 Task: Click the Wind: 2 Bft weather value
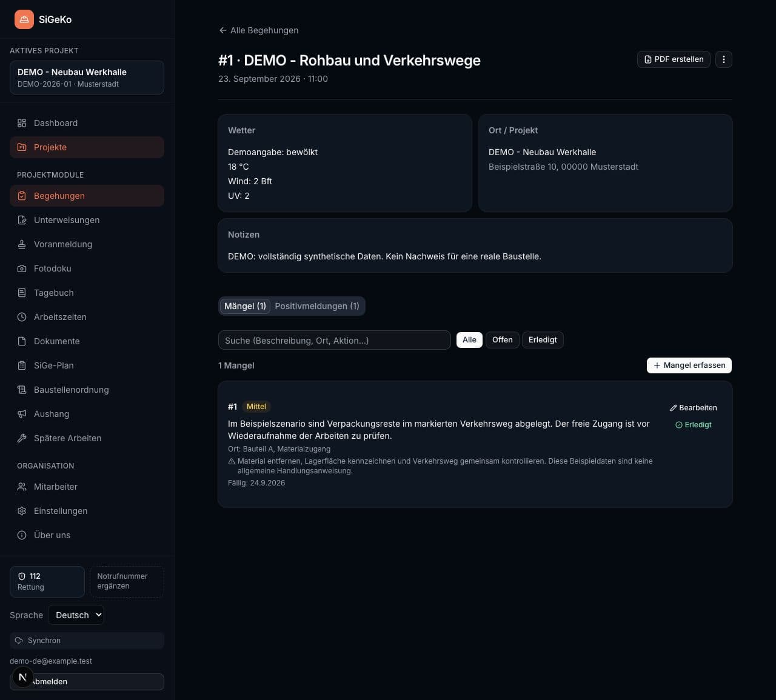250,181
